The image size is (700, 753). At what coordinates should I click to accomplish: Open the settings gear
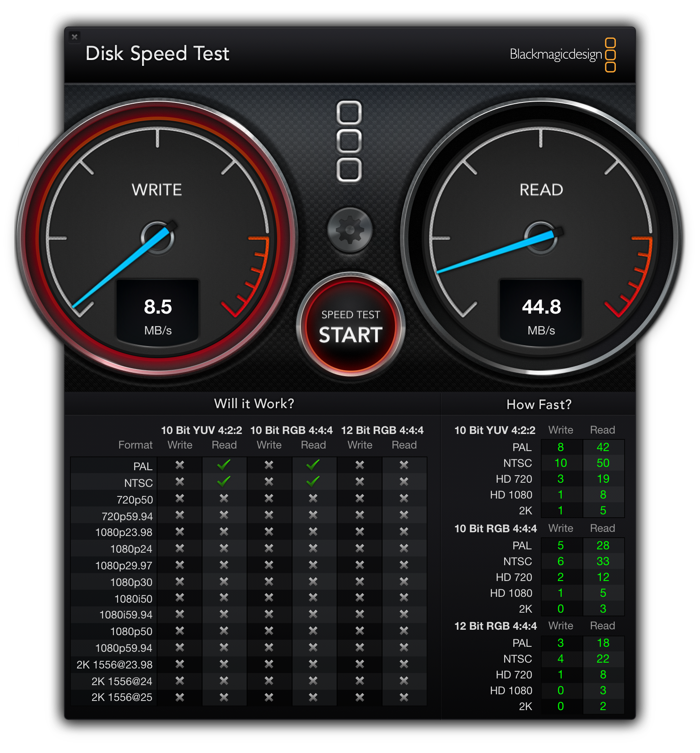350,230
